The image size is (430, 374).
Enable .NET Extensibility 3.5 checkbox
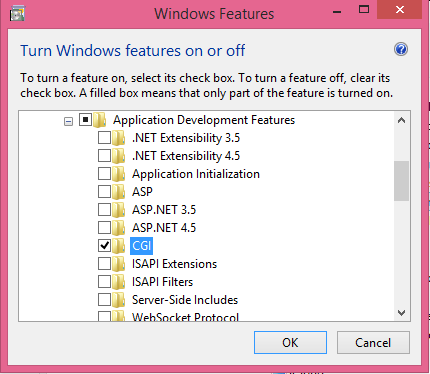pos(104,137)
